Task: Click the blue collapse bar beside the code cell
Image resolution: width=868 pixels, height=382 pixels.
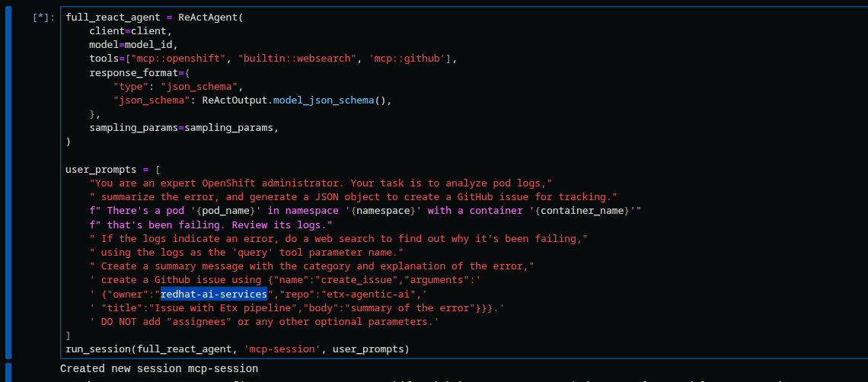Action: (8, 183)
